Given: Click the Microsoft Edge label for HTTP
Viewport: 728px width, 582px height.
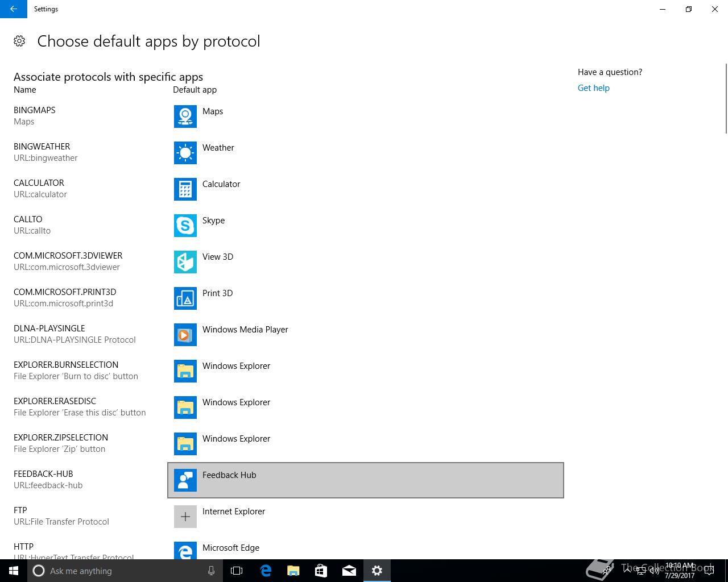Looking at the screenshot, I should coord(231,548).
